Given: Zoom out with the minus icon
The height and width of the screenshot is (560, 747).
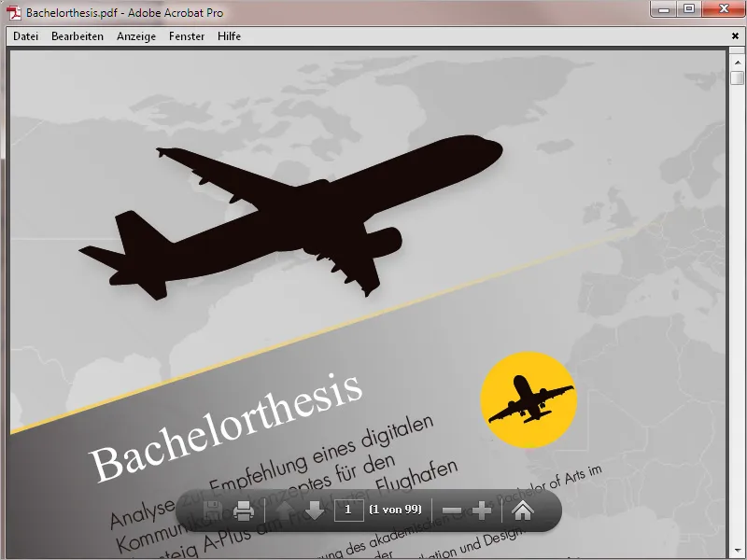Looking at the screenshot, I should coord(452,511).
